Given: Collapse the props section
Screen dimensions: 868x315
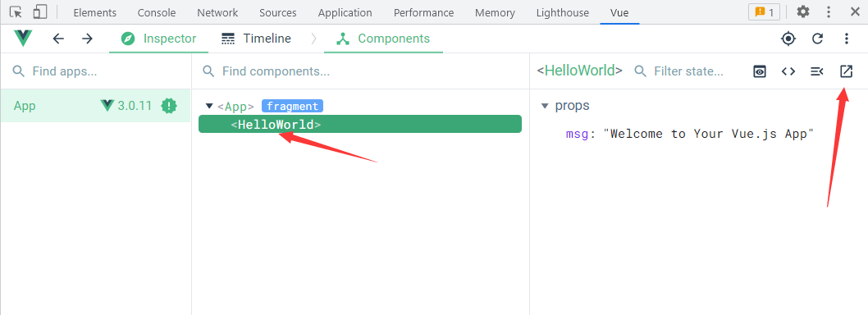Looking at the screenshot, I should coord(545,106).
